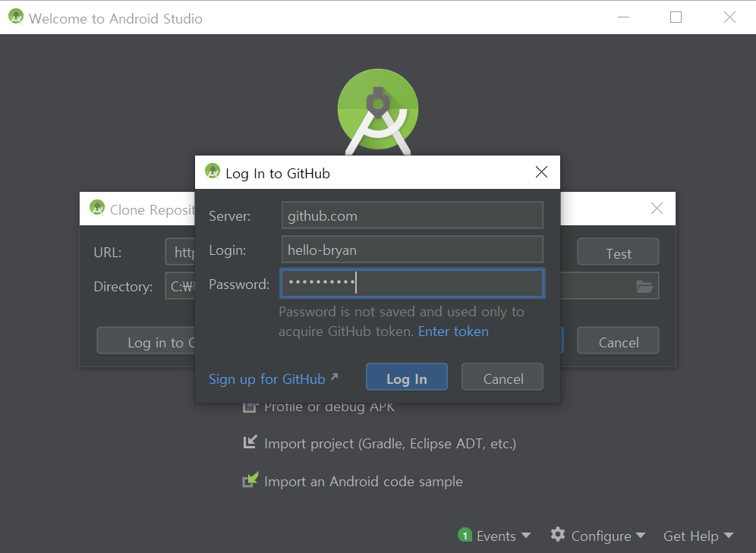Viewport: 756px width, 553px height.
Task: Focus the Server field showing github.com
Action: [412, 215]
